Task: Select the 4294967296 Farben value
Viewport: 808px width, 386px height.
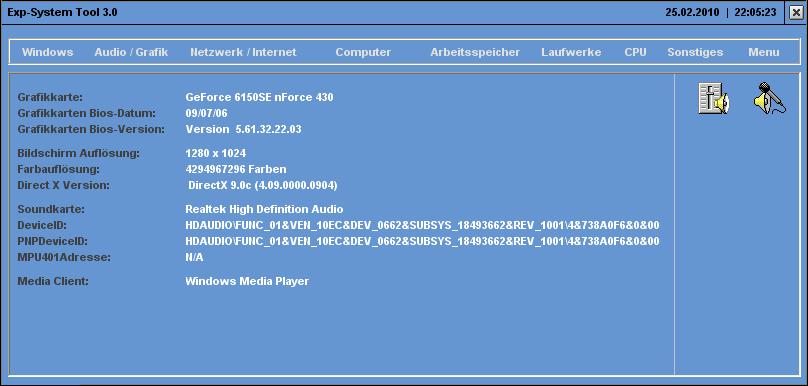Action: coord(235,169)
